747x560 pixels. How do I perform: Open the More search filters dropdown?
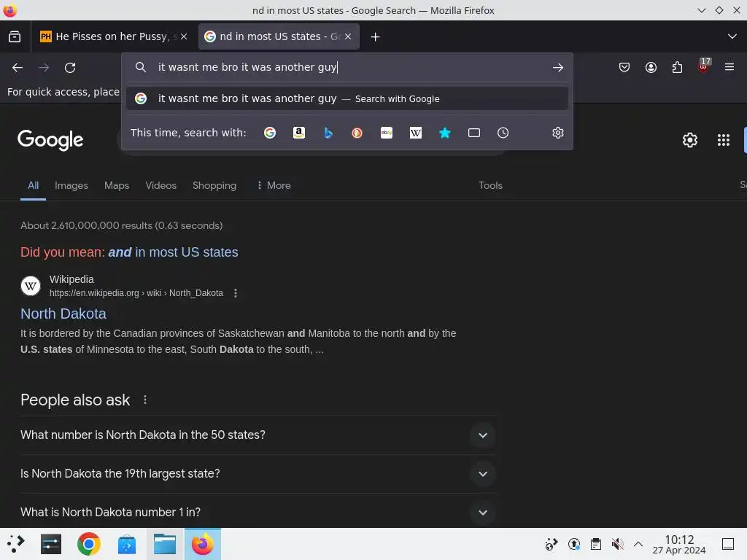point(274,185)
